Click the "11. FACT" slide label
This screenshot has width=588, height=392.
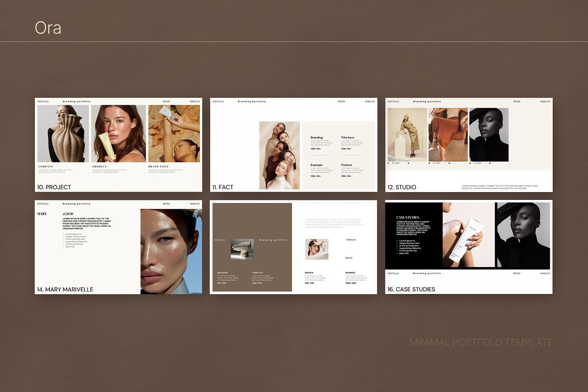coord(223,187)
